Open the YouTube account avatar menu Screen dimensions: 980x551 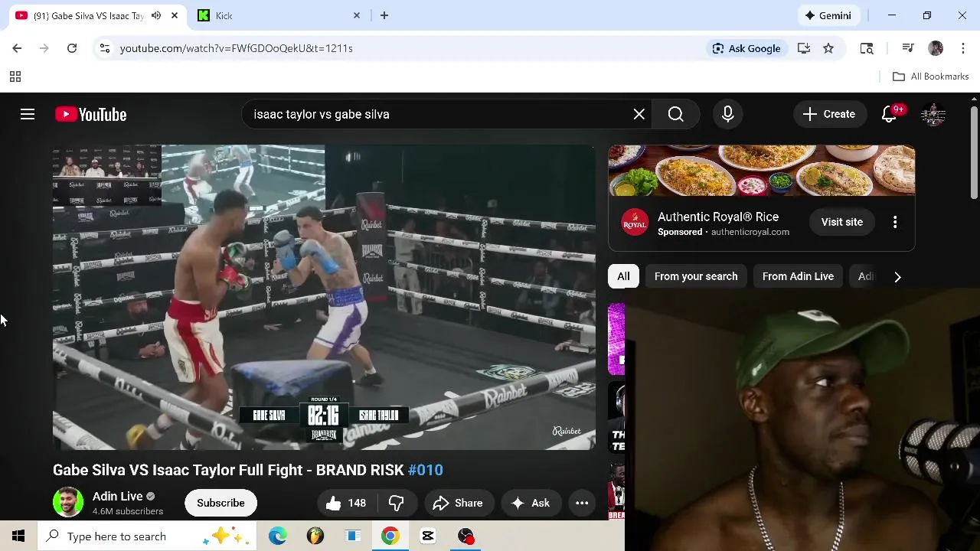[933, 114]
